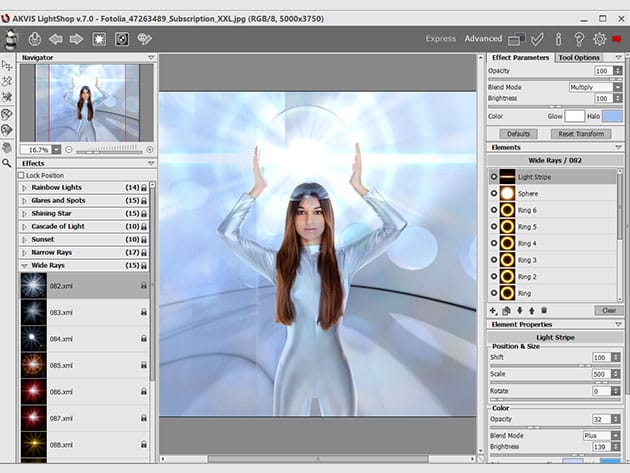630x473 pixels.
Task: Click the Halo color swatch
Action: [611, 116]
